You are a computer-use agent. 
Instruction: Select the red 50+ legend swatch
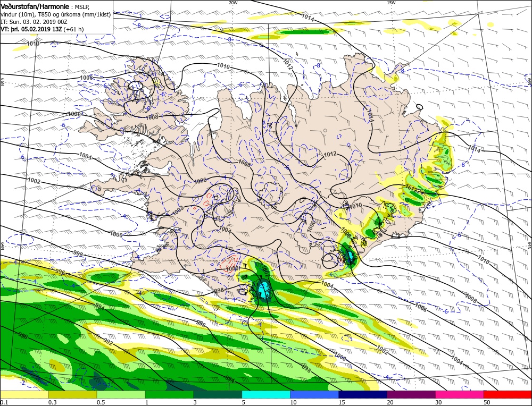[508, 394]
